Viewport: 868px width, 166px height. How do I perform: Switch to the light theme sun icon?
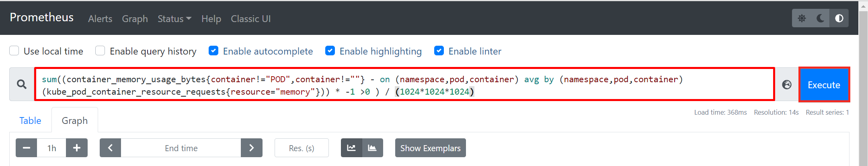802,18
